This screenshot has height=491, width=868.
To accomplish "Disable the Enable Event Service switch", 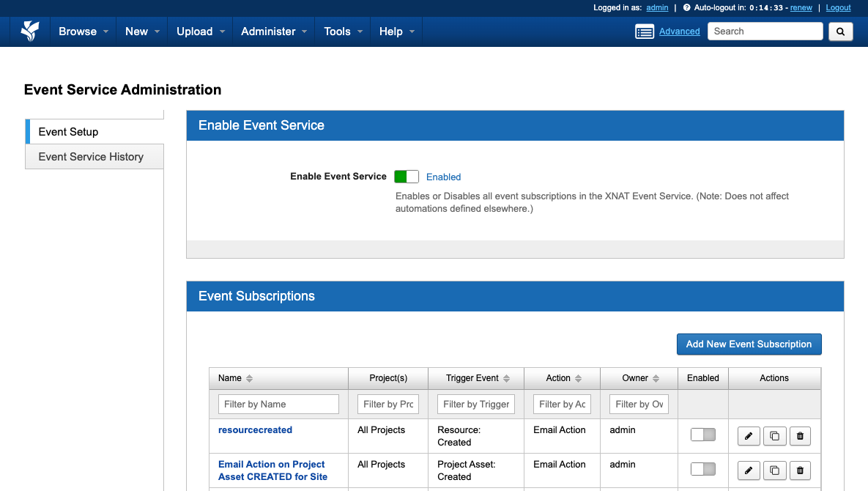I will click(x=407, y=177).
